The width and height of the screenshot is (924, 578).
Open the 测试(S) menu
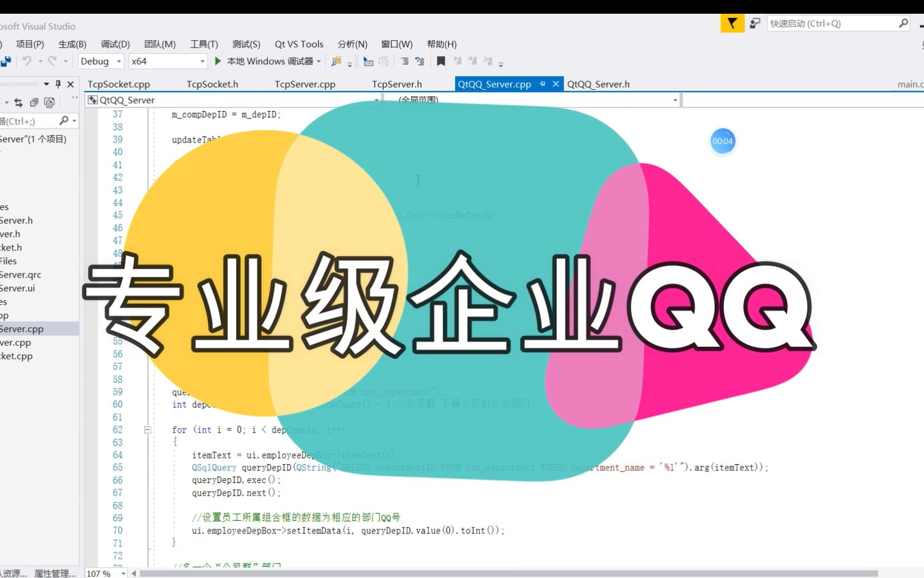coord(246,44)
